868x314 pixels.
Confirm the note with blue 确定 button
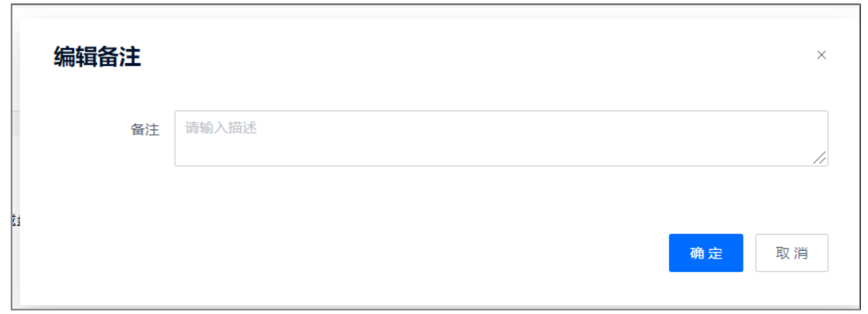pos(706,253)
